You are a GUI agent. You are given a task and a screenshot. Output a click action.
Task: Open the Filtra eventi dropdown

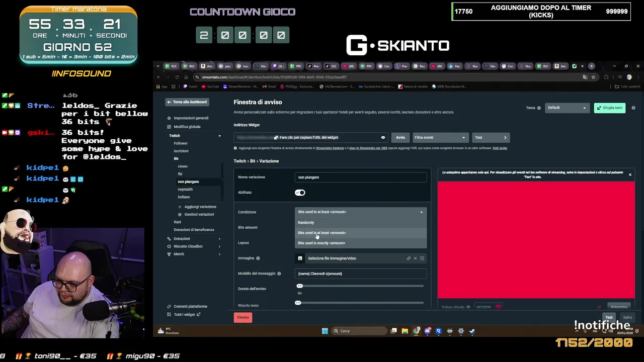pos(440,137)
